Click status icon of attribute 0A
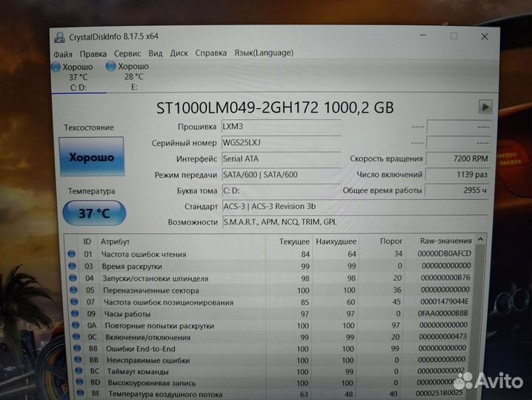Image resolution: width=532 pixels, height=400 pixels. pyautogui.click(x=76, y=326)
